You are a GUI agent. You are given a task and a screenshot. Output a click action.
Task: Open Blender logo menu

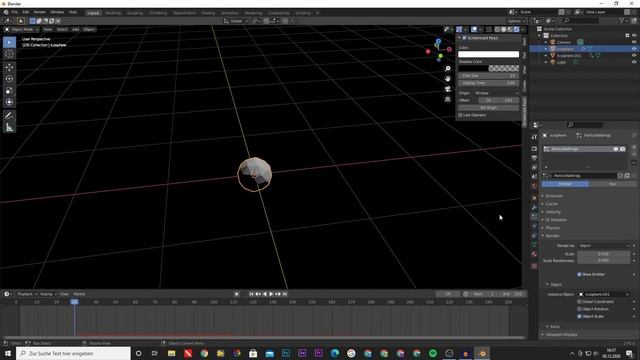[x=6, y=12]
